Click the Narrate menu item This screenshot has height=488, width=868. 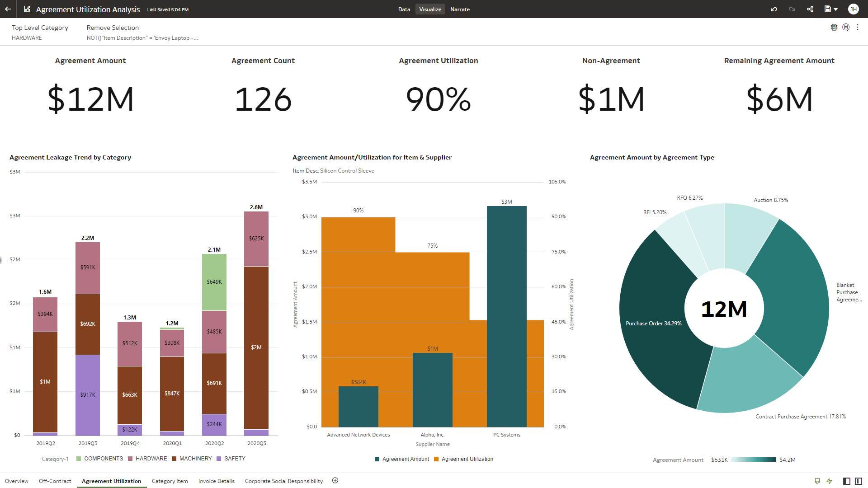coord(460,9)
